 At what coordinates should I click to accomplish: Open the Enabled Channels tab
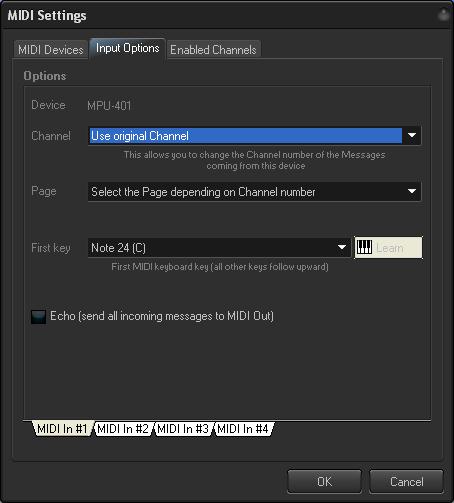pos(213,50)
